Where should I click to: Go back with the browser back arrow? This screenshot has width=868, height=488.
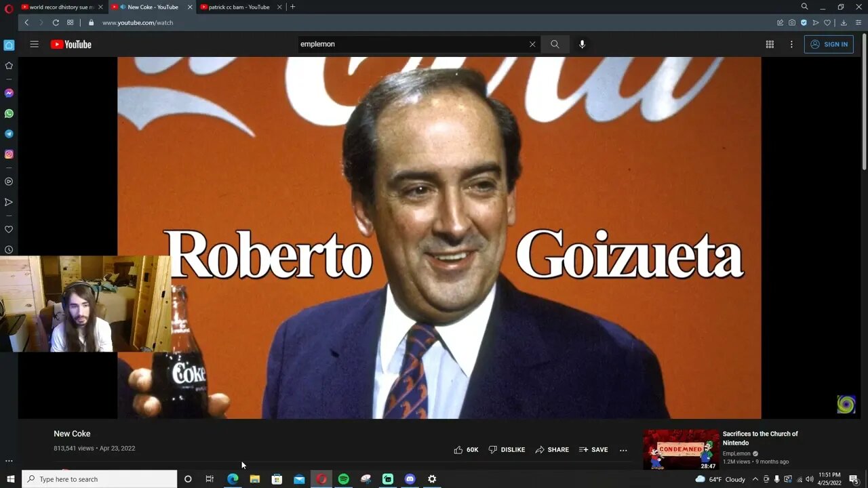point(26,22)
